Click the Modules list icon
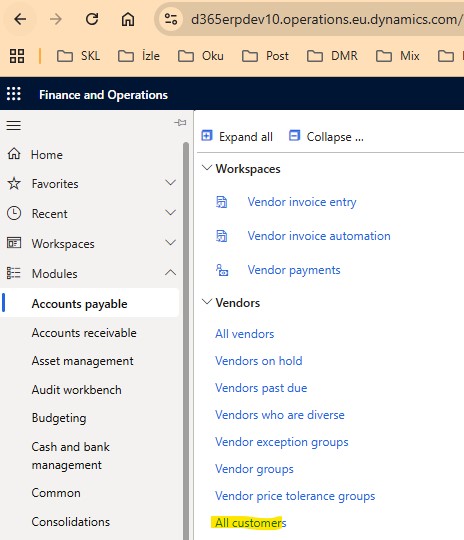 coord(14,273)
